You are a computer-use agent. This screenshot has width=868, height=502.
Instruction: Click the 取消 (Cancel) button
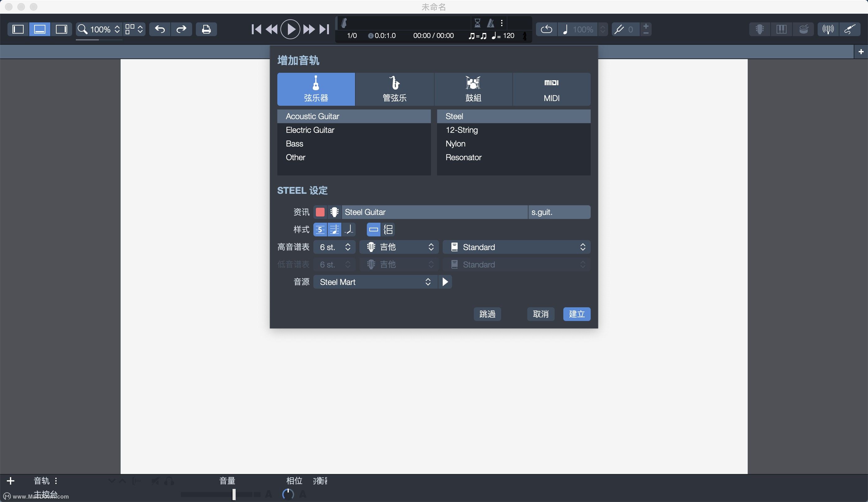(541, 314)
